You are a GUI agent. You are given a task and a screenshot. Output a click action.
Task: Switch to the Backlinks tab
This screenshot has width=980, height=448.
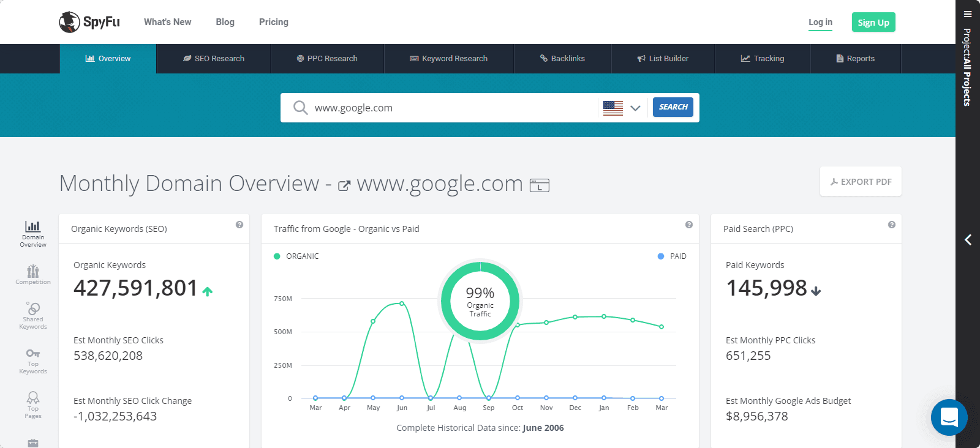tap(562, 59)
